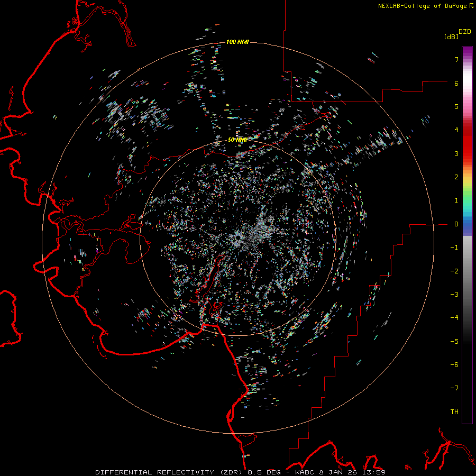The image size is (476, 476).
Task: Click the TH threshold label on the color scale
Action: tap(454, 412)
